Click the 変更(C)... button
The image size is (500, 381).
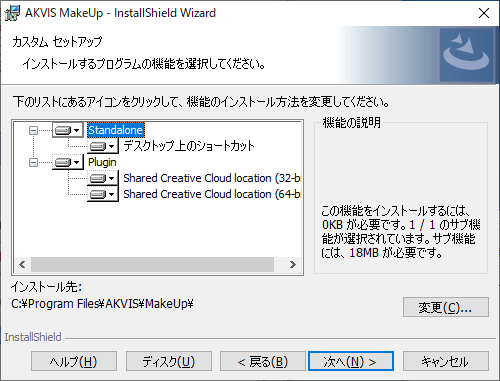[446, 307]
